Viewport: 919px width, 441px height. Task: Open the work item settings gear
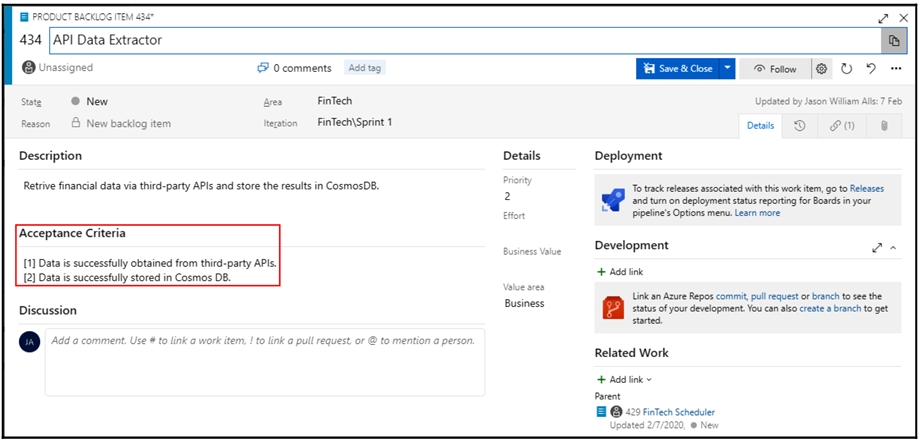821,69
